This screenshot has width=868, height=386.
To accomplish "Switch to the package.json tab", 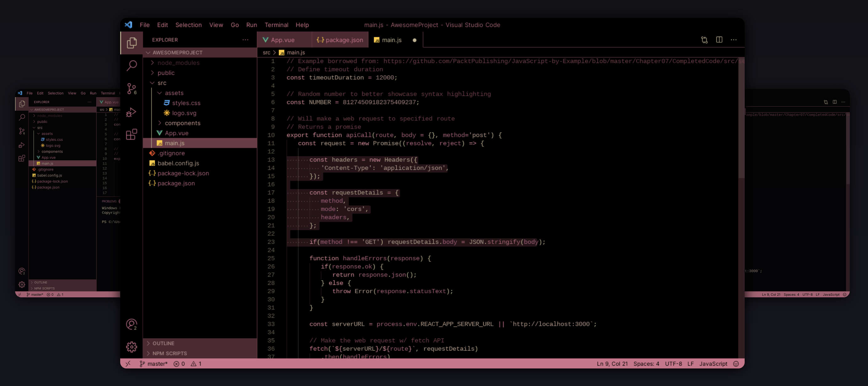I will (340, 40).
